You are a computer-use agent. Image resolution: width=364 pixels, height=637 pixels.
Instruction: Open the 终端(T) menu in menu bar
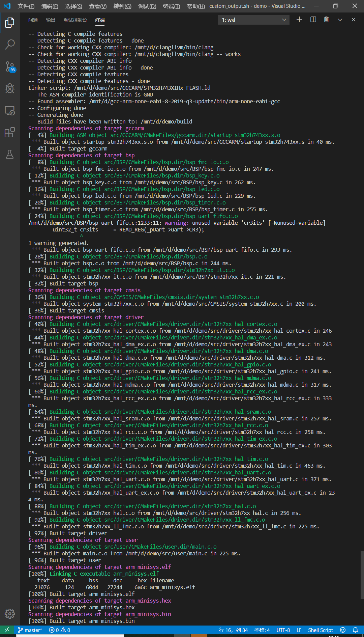click(171, 6)
